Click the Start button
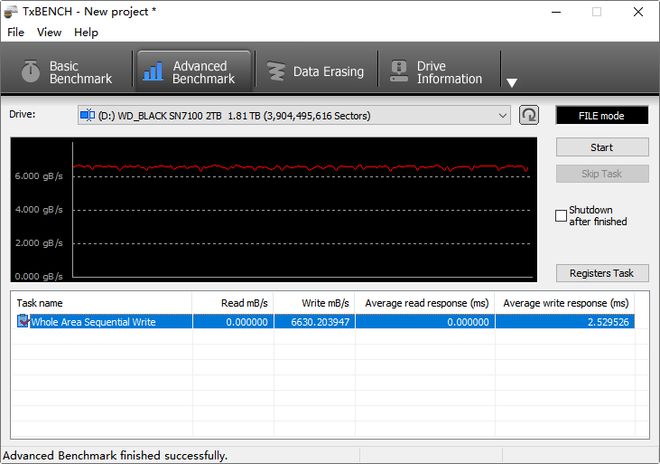 (x=602, y=147)
